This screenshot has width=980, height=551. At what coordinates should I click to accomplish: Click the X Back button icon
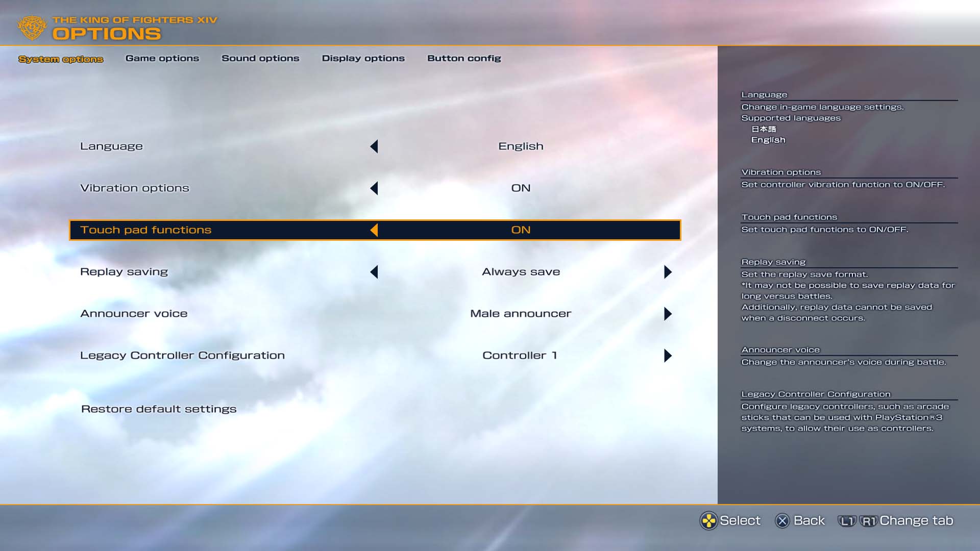click(x=782, y=521)
